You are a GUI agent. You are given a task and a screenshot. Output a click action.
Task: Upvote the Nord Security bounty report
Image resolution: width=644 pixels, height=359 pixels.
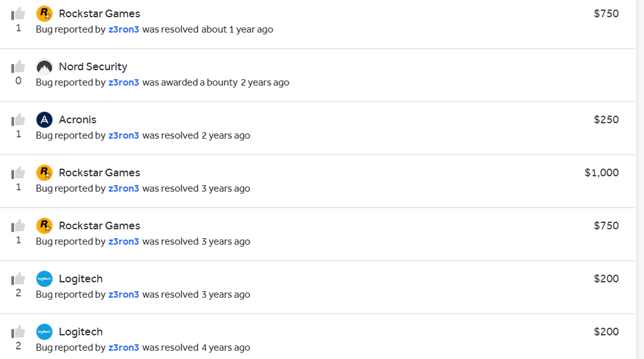18,67
